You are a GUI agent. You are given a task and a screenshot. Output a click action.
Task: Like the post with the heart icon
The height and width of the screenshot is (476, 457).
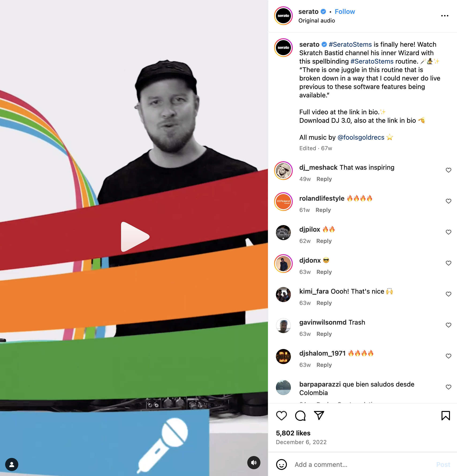pos(281,416)
